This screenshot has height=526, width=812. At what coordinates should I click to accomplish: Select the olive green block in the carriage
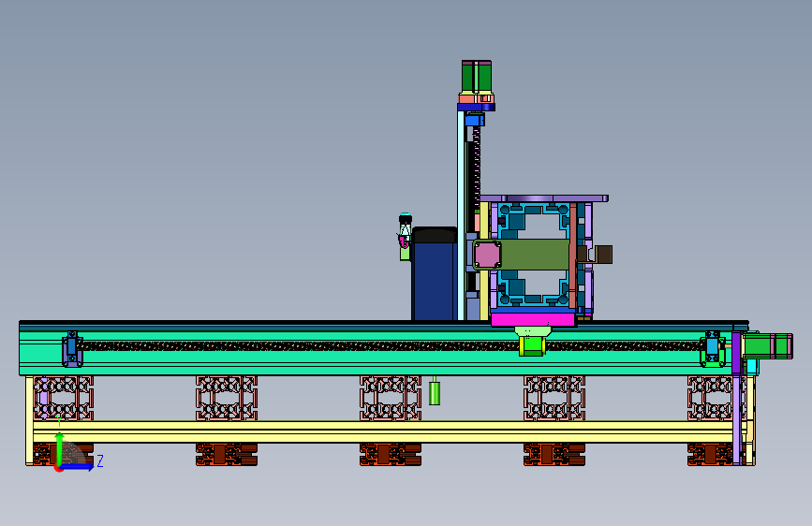pyautogui.click(x=535, y=255)
